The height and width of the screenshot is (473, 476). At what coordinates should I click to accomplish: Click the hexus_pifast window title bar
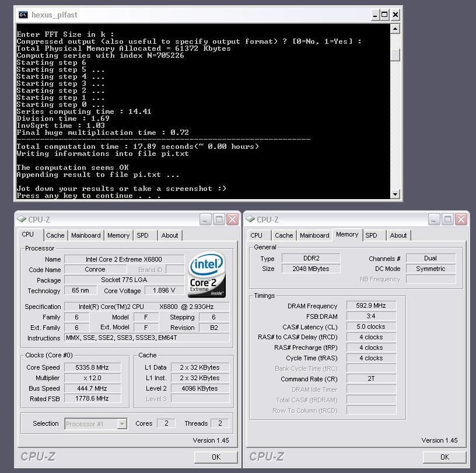208,15
